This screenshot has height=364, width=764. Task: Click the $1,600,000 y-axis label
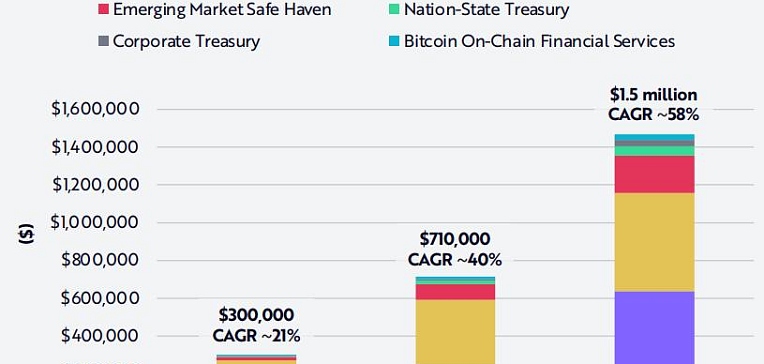coord(96,109)
